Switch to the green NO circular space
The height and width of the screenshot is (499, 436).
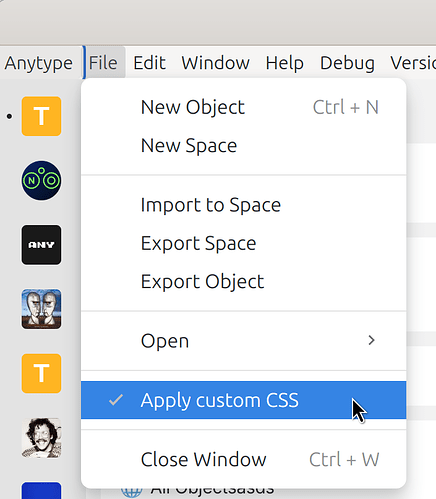point(41,180)
